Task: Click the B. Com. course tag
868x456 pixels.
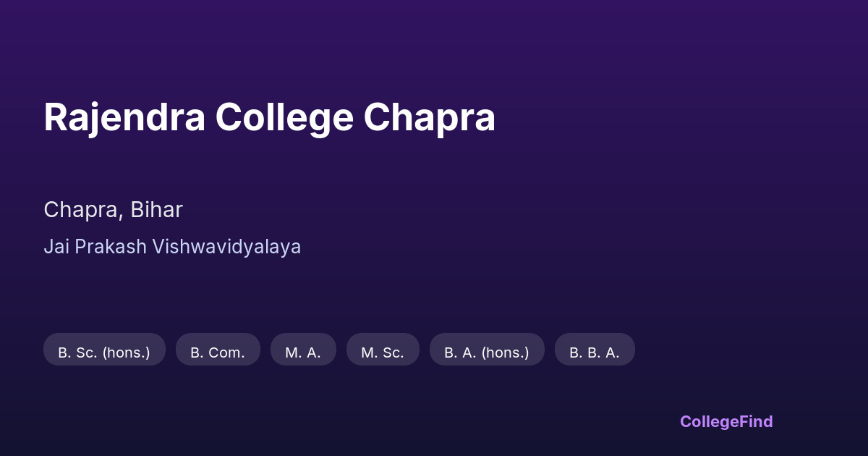Action: (218, 350)
